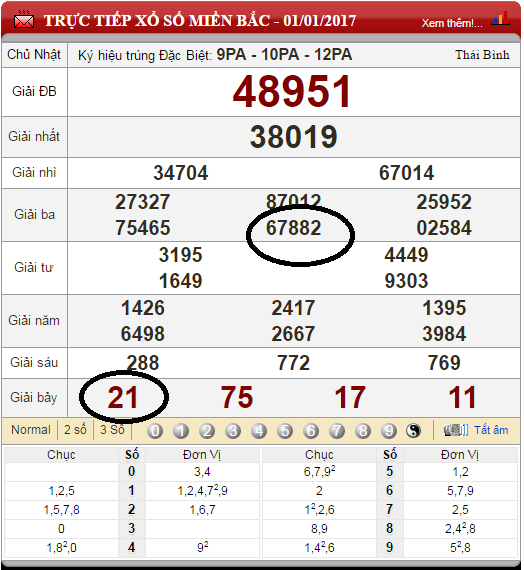The width and height of the screenshot is (524, 570).
Task: Select digit 3 filter ball
Action: coord(233,431)
